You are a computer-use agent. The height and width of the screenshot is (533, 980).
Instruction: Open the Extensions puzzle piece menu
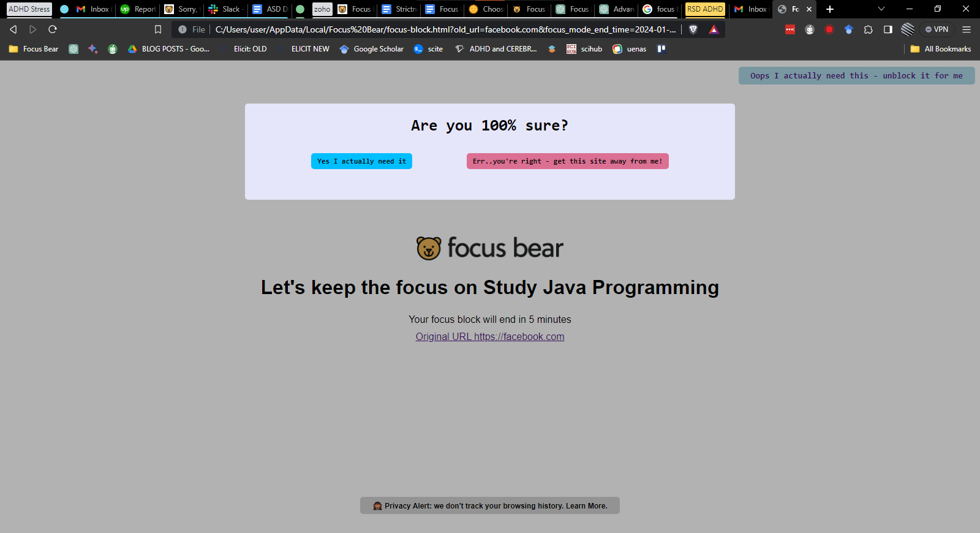tap(869, 29)
